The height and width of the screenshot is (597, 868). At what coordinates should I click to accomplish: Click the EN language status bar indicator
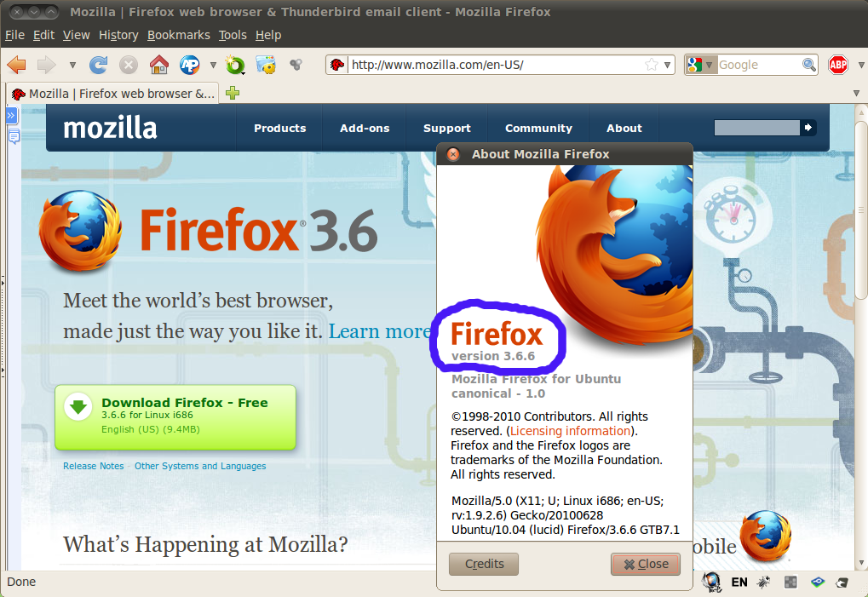click(739, 582)
